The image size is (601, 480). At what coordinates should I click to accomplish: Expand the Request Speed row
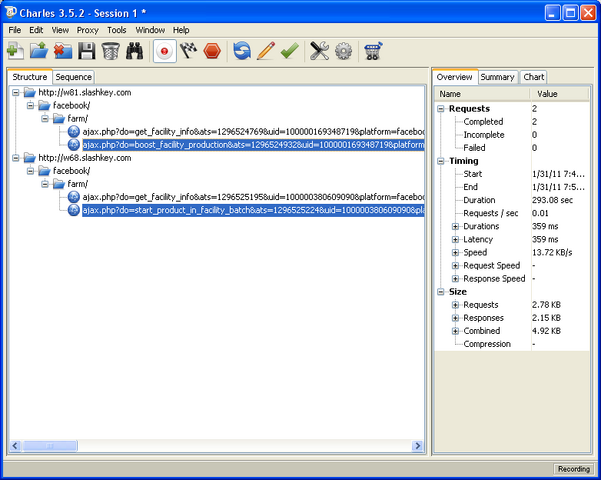click(x=455, y=265)
